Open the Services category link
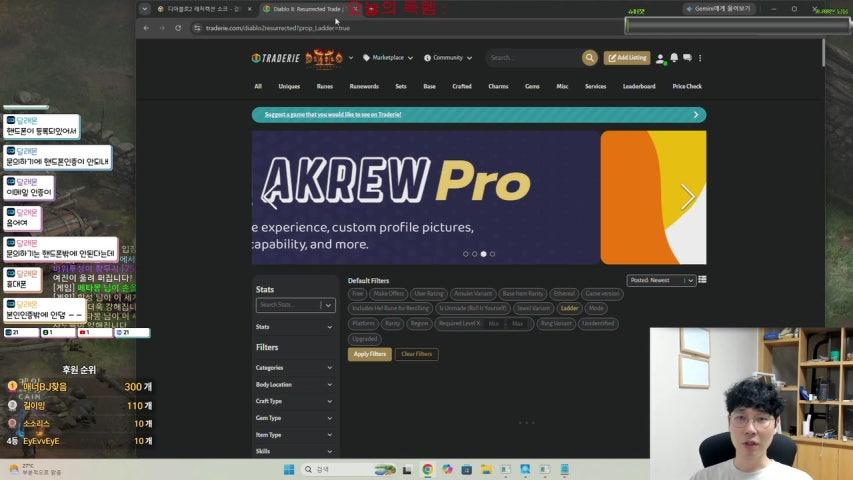 point(595,87)
